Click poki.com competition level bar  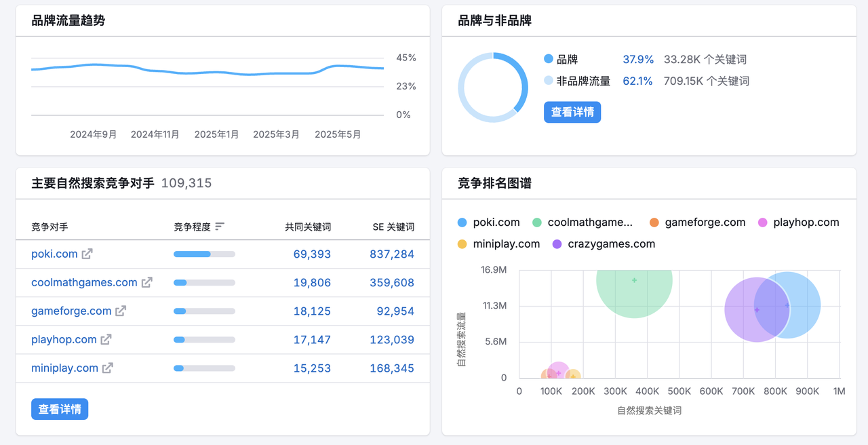pos(204,254)
